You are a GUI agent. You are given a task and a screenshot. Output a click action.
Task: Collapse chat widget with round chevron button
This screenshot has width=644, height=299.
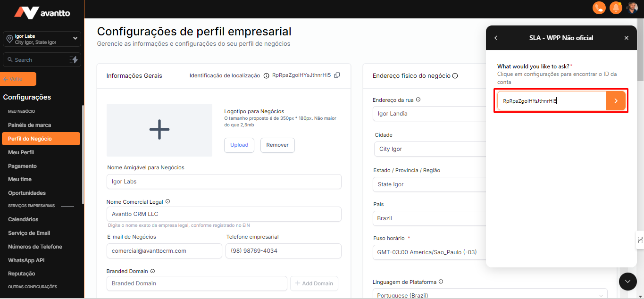627,281
